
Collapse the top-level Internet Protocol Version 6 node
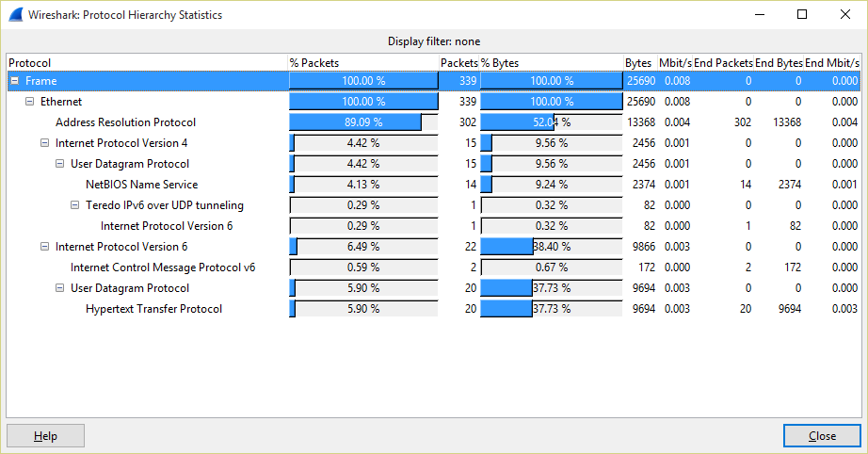coord(45,247)
